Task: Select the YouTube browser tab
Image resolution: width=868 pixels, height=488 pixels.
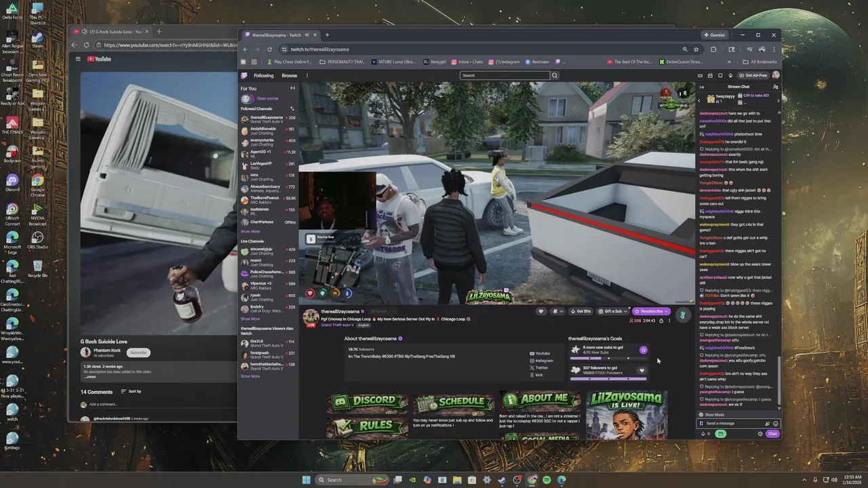Action: [x=112, y=31]
